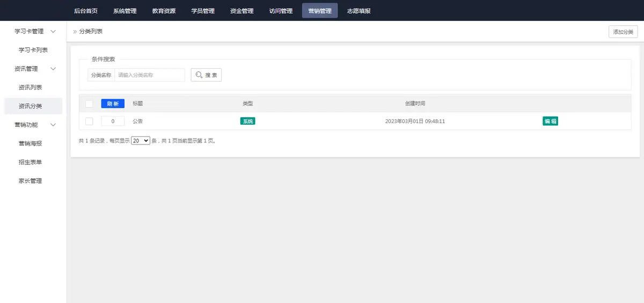Open the 系统管理 top menu

click(125, 11)
